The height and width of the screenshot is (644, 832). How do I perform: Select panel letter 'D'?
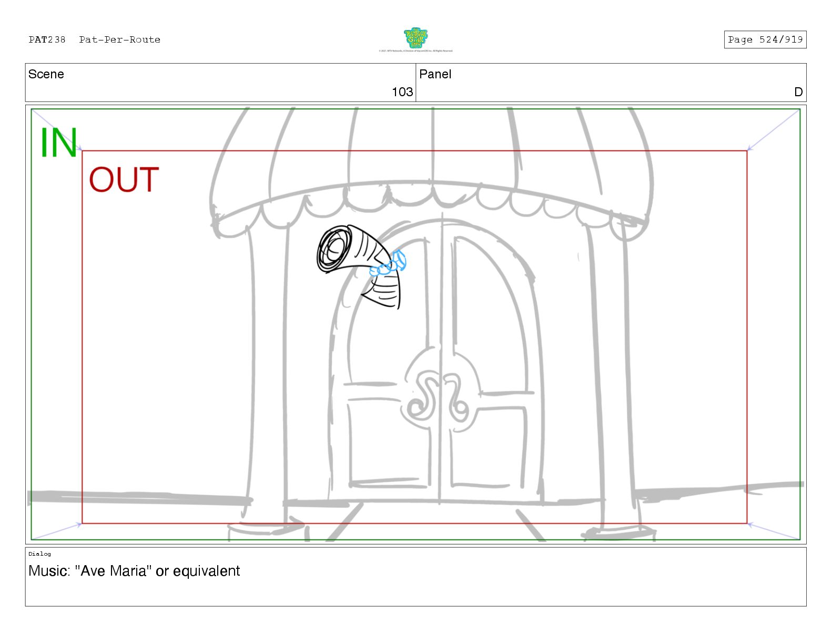798,92
